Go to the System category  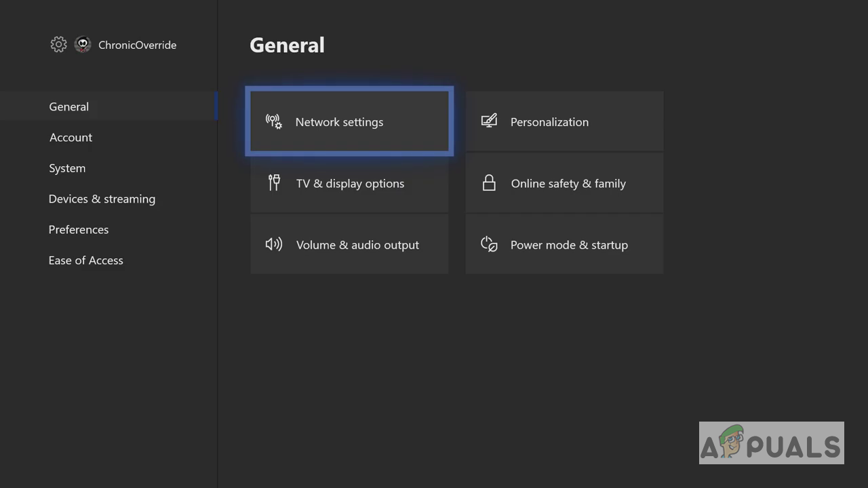pos(67,168)
